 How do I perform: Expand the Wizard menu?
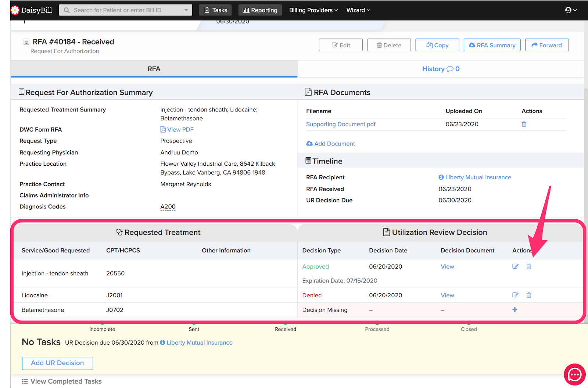click(x=358, y=10)
